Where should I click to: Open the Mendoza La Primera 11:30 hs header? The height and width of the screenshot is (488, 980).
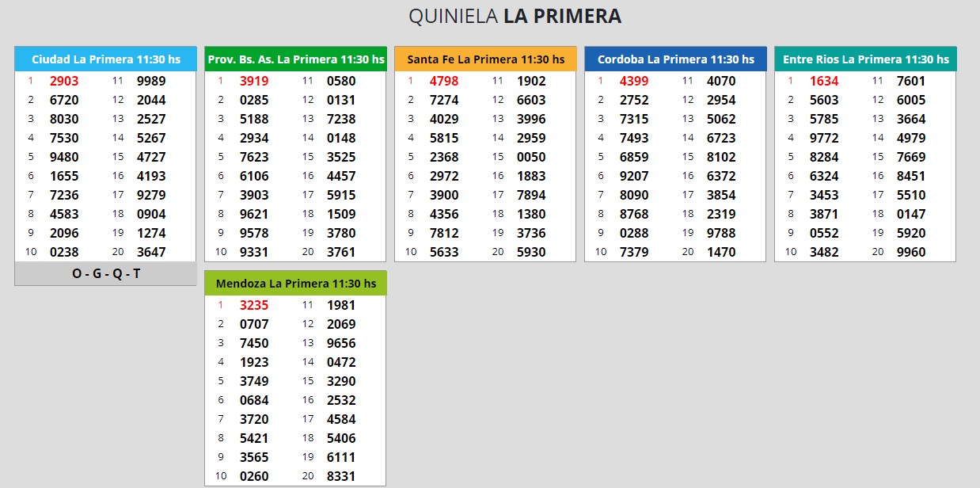pyautogui.click(x=295, y=284)
